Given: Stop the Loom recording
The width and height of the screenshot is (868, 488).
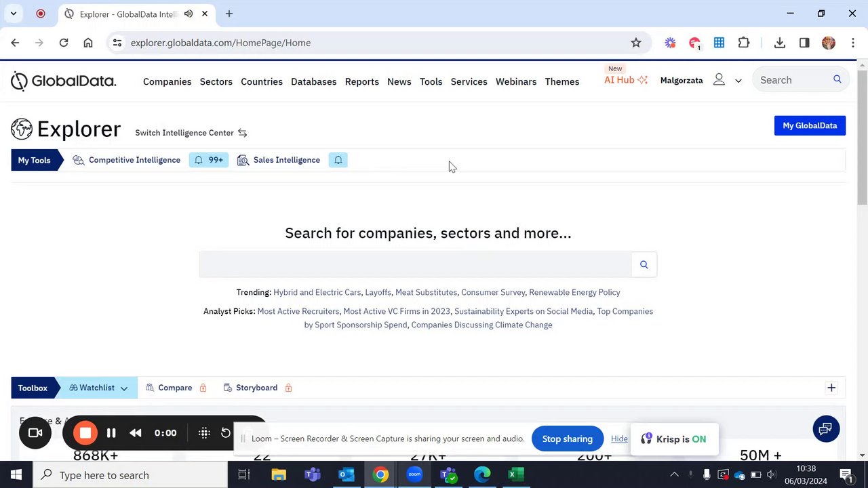Looking at the screenshot, I should [x=85, y=433].
